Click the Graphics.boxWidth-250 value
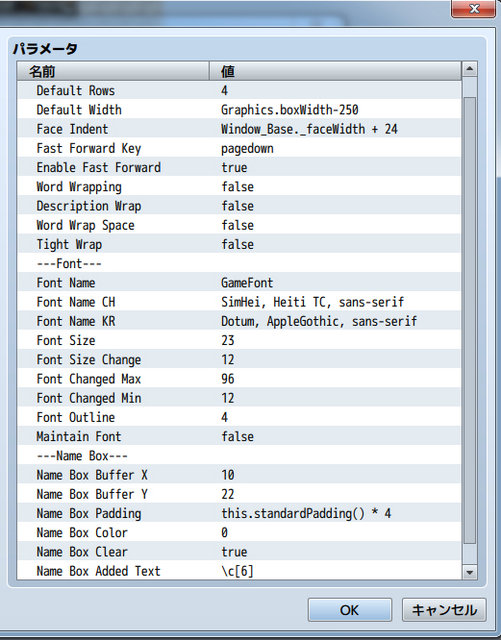501x640 pixels. 335,109
